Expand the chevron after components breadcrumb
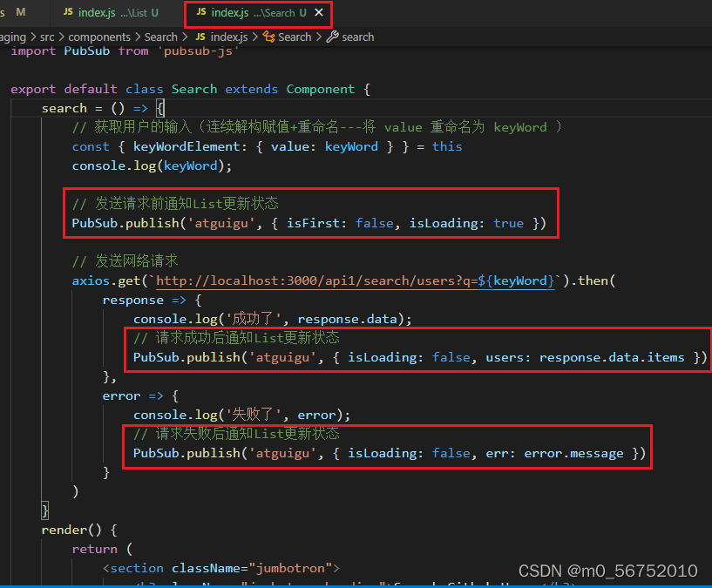712x588 pixels. click(138, 37)
